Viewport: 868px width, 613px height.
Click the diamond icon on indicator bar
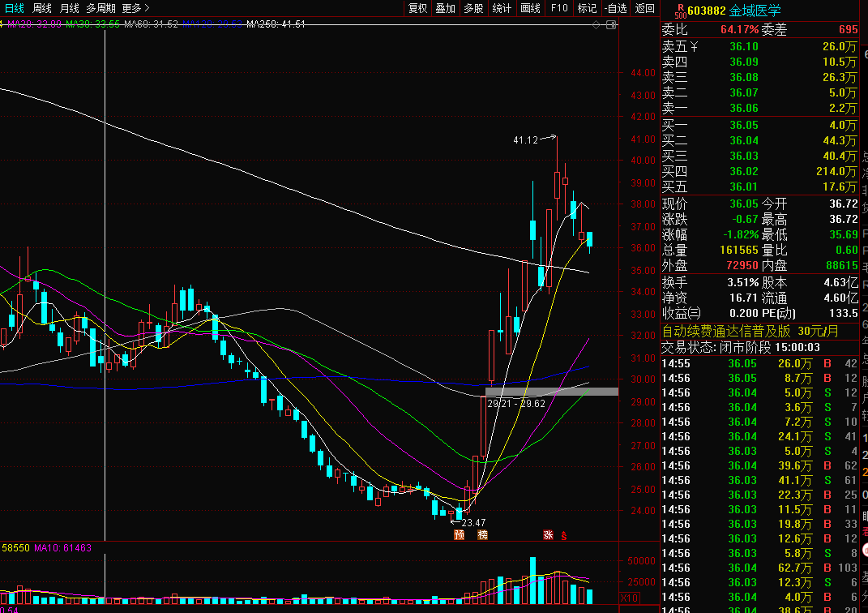click(596, 25)
